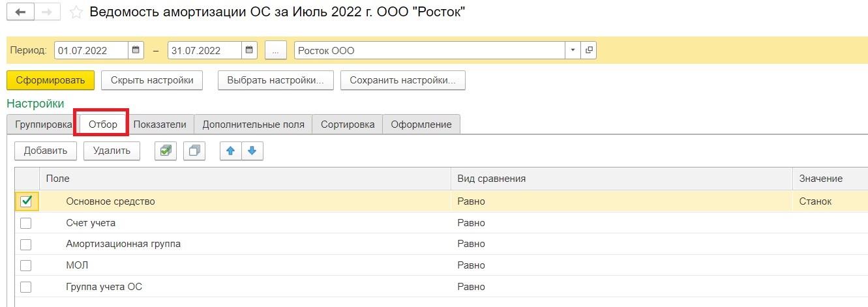Image resolution: width=868 pixels, height=307 pixels.
Task: Uncheck all filter rows icon
Action: pyautogui.click(x=194, y=151)
